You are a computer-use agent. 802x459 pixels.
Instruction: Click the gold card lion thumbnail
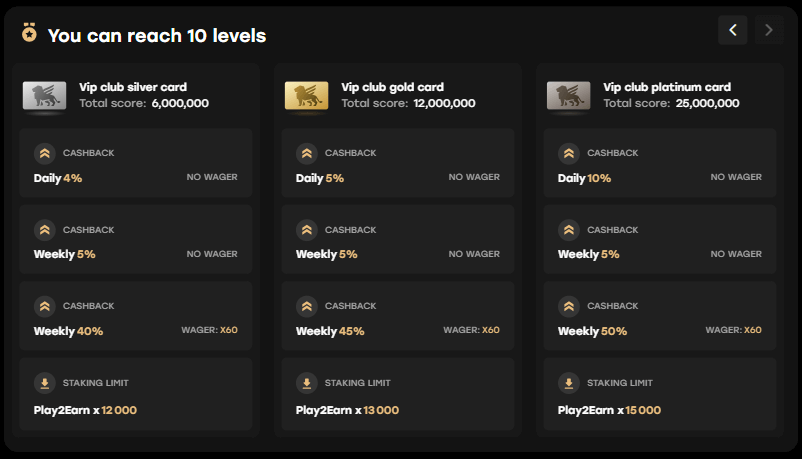306,96
